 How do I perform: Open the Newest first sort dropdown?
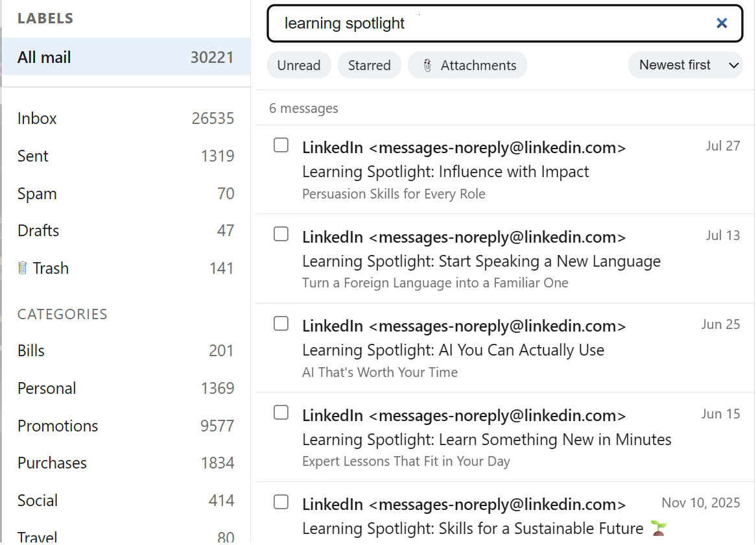click(685, 65)
